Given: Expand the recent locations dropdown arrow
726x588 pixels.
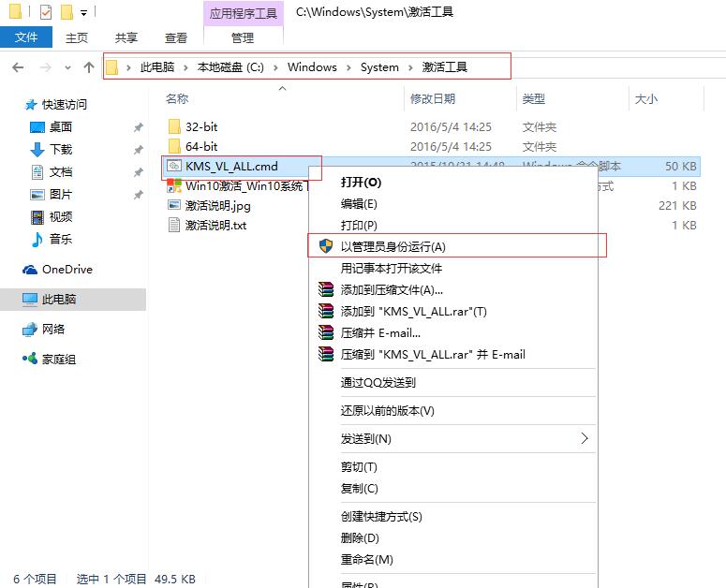Looking at the screenshot, I should pos(67,67).
